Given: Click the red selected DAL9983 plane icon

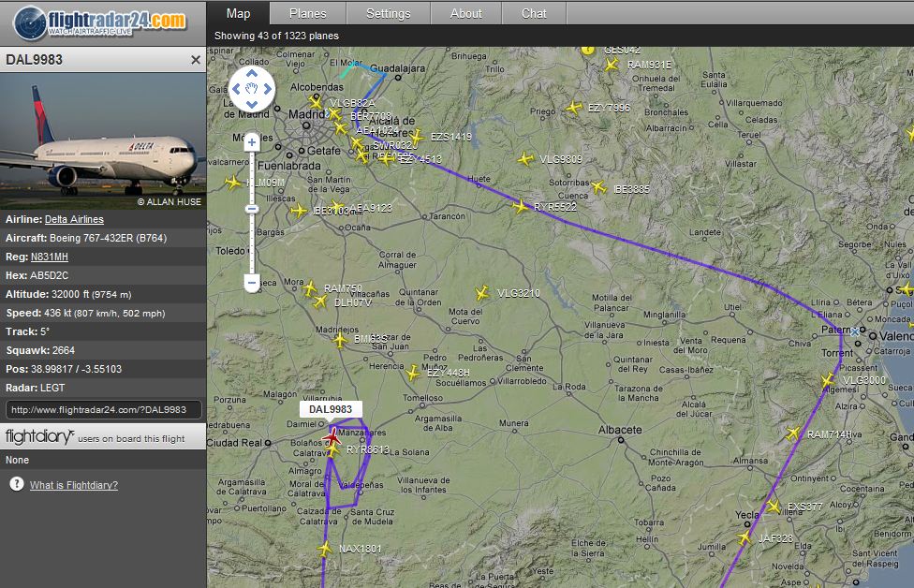Looking at the screenshot, I should [331, 435].
